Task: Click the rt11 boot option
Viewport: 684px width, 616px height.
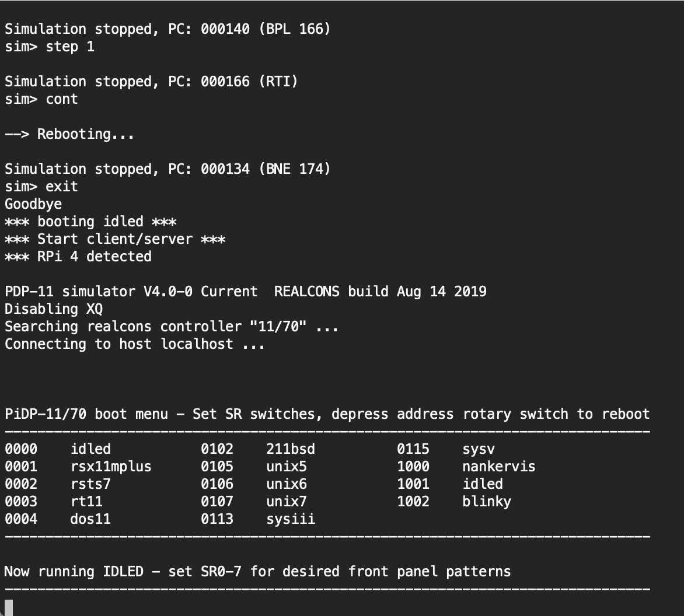Action: [x=86, y=502]
